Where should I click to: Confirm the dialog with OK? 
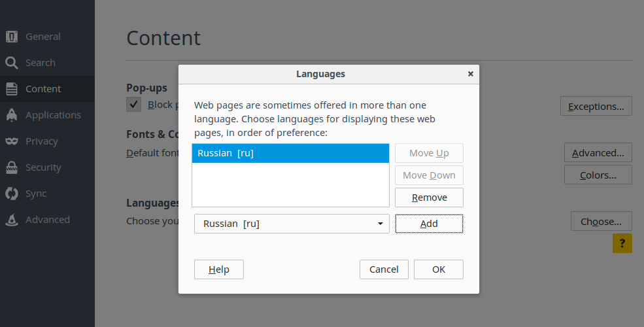pyautogui.click(x=438, y=269)
